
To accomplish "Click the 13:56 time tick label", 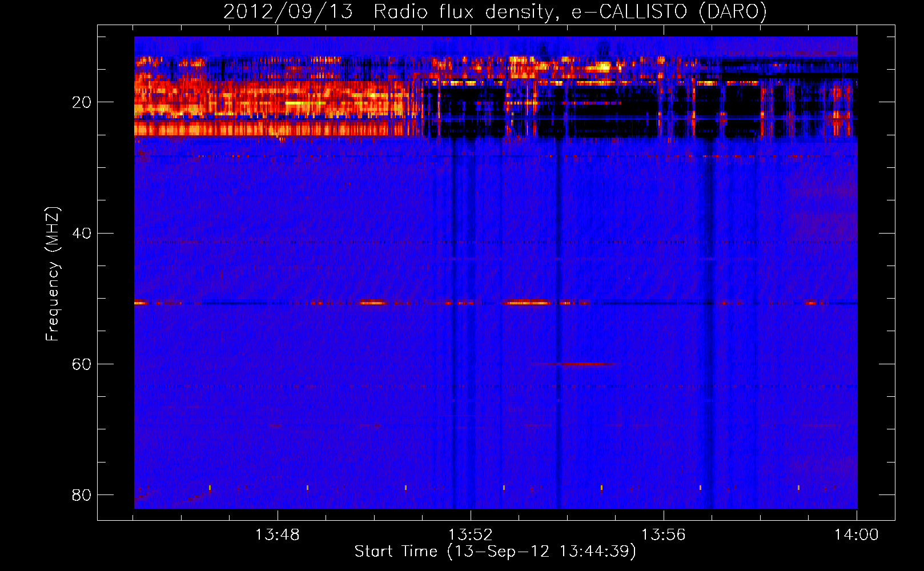I will (x=664, y=535).
